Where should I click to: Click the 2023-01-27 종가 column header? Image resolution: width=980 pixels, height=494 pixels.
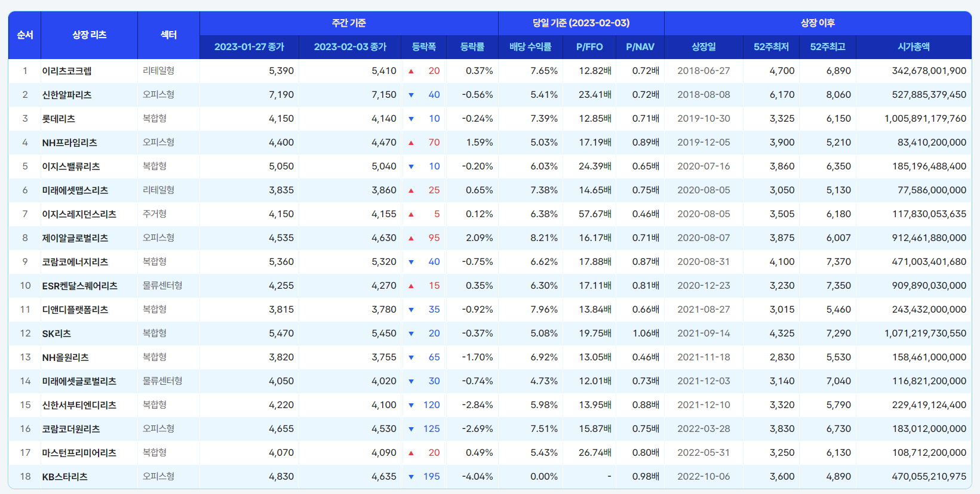click(x=249, y=47)
